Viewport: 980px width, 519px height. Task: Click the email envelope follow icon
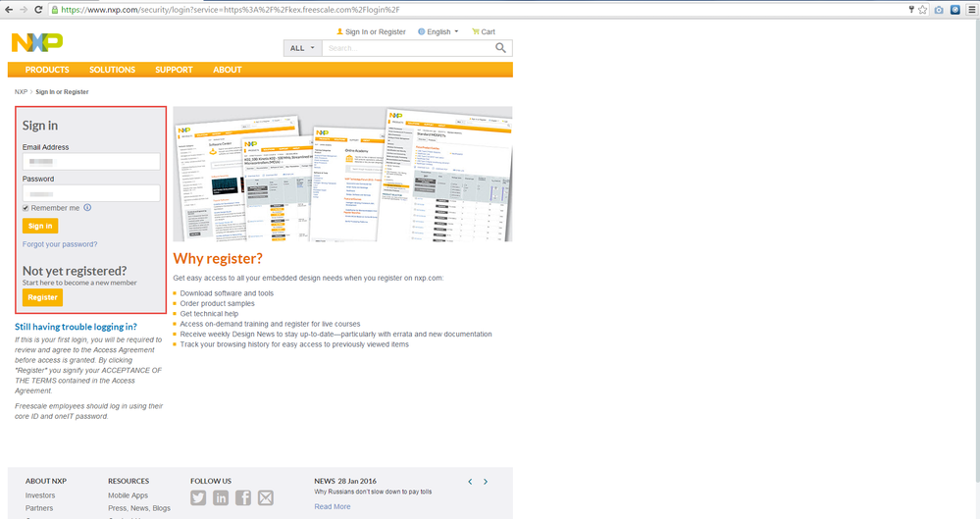click(x=266, y=497)
